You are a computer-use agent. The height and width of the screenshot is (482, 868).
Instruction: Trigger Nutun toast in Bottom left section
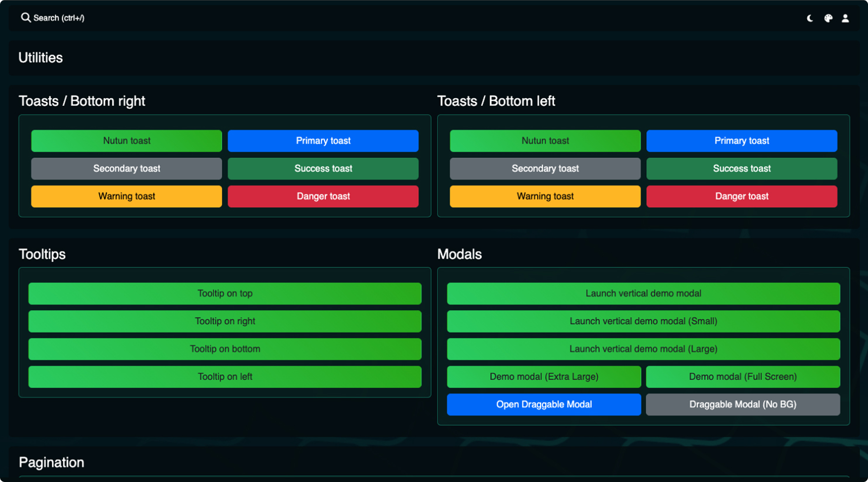pos(545,141)
